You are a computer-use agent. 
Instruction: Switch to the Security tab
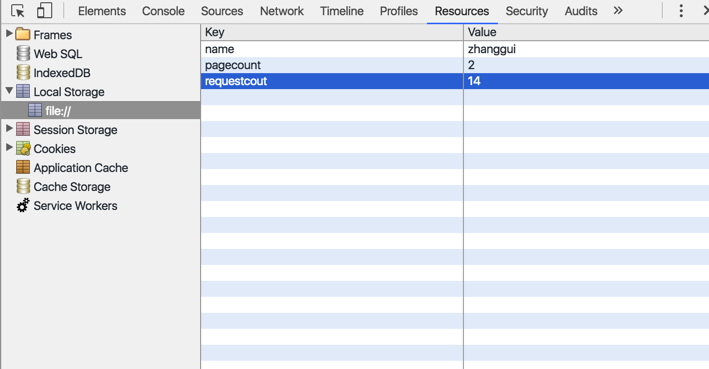click(x=527, y=11)
